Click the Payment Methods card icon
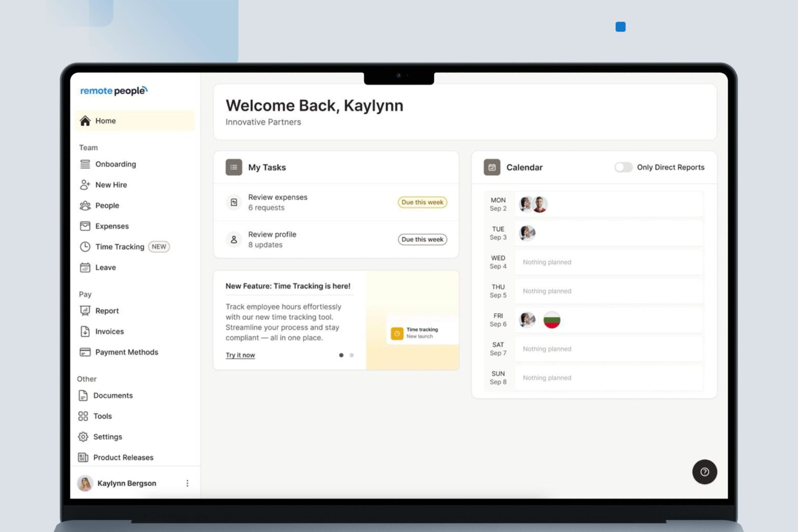 (85, 352)
